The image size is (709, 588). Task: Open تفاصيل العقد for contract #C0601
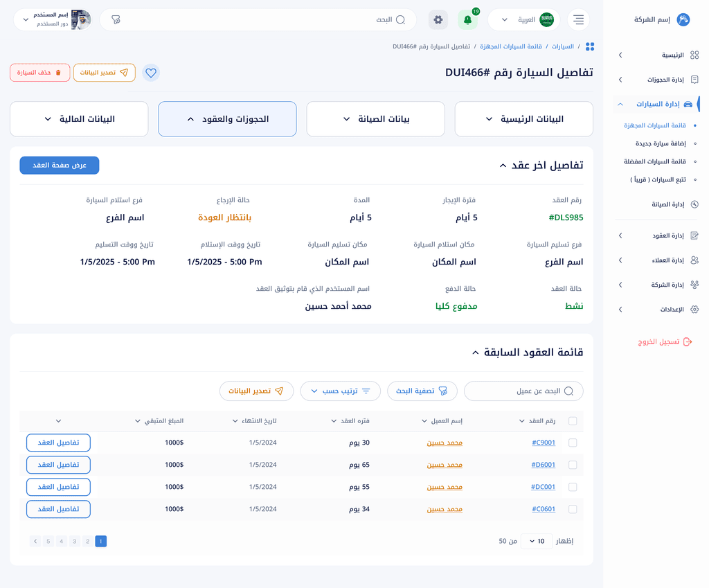(58, 509)
